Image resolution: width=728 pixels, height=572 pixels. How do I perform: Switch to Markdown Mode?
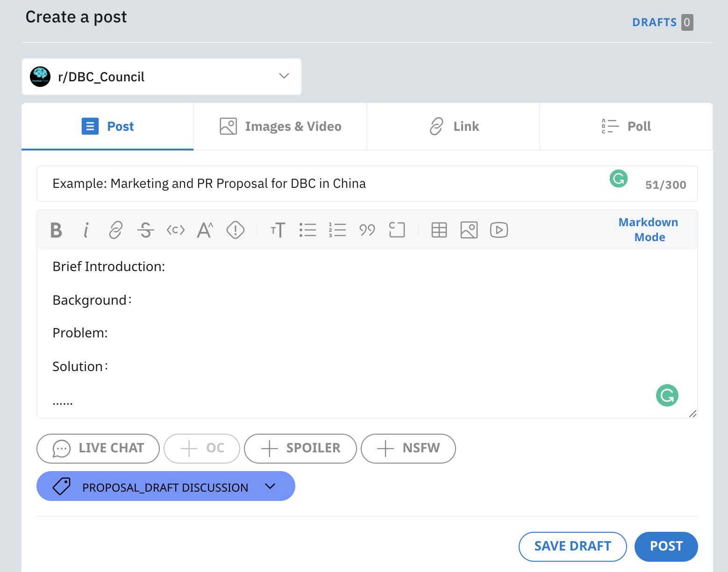(x=649, y=229)
